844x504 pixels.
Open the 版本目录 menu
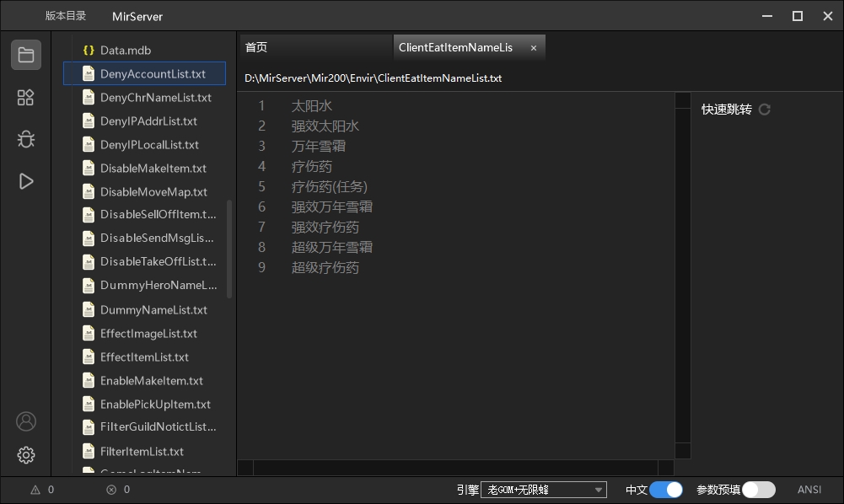click(66, 16)
